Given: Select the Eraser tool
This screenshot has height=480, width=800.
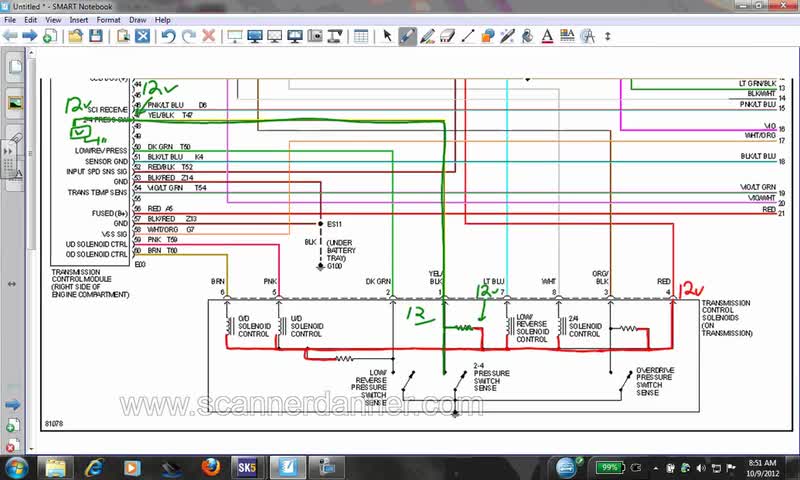Looking at the screenshot, I should click(x=447, y=36).
